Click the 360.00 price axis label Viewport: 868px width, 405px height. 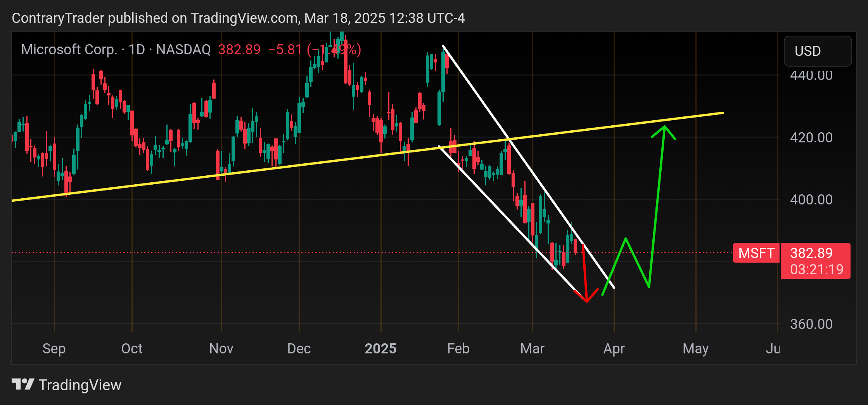811,324
